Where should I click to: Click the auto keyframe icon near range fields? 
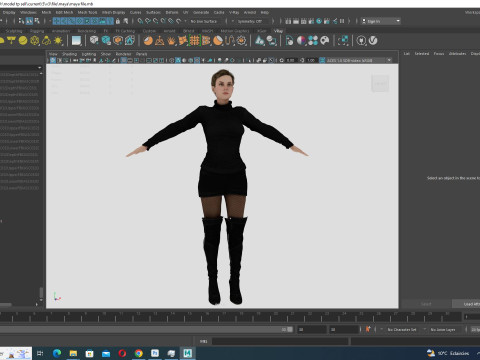pos(368,329)
